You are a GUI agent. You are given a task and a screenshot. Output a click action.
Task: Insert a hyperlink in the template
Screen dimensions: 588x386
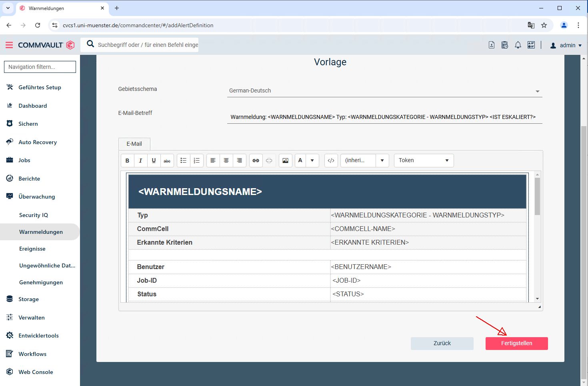coord(256,161)
